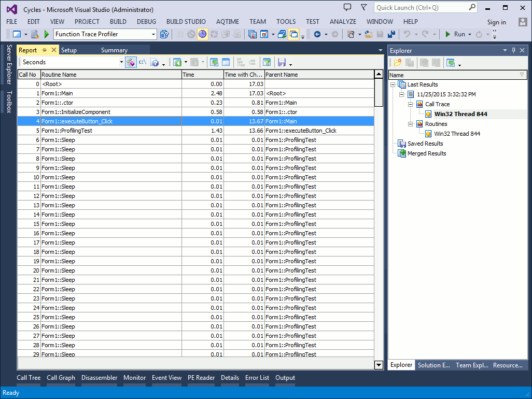Open the Solution Explorer tab
Viewport: 532px width, 399px height.
pos(433,365)
